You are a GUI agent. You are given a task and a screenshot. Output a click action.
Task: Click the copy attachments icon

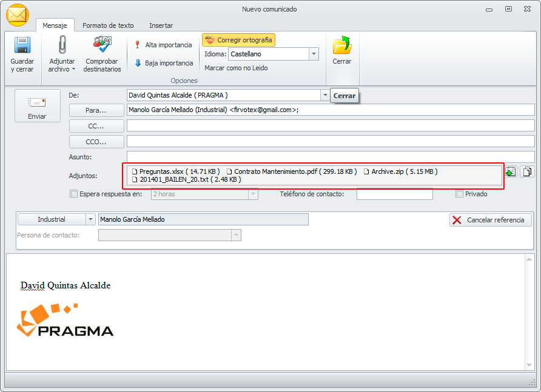point(527,171)
